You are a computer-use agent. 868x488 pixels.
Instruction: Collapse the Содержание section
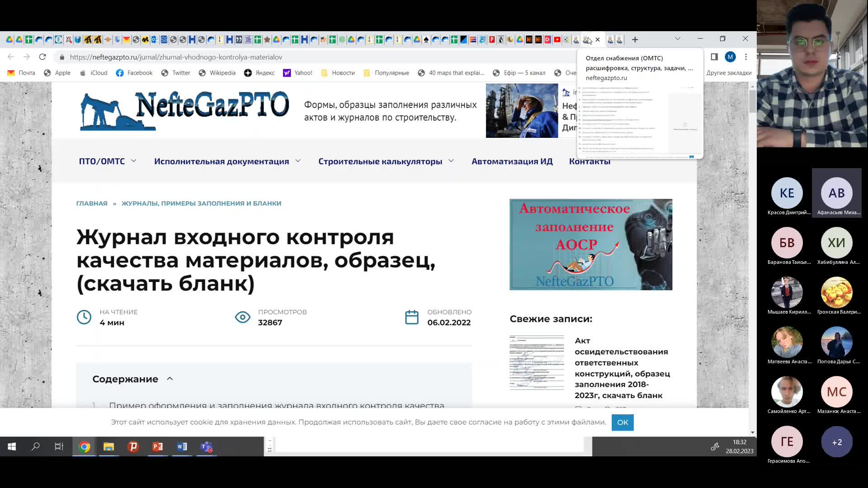coord(170,379)
